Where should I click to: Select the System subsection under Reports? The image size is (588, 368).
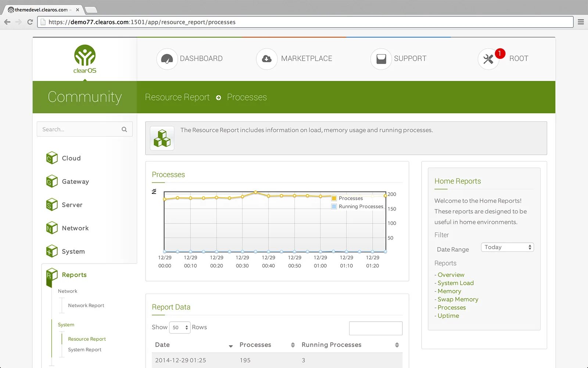(66, 325)
